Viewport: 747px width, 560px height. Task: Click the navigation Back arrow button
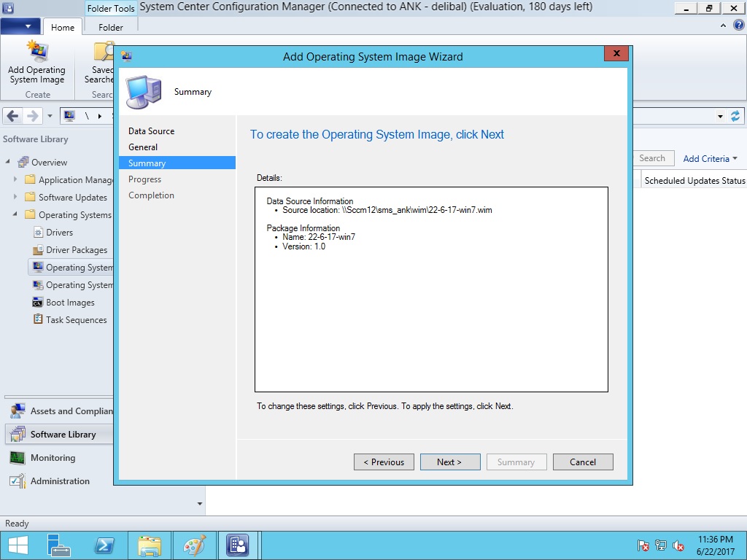tap(12, 116)
